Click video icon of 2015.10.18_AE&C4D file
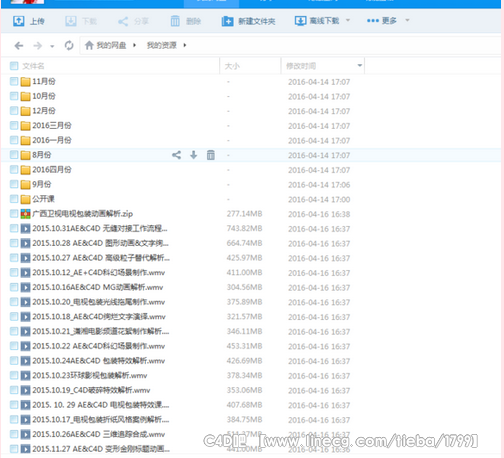Screen dimensions: 504x458 [25, 317]
